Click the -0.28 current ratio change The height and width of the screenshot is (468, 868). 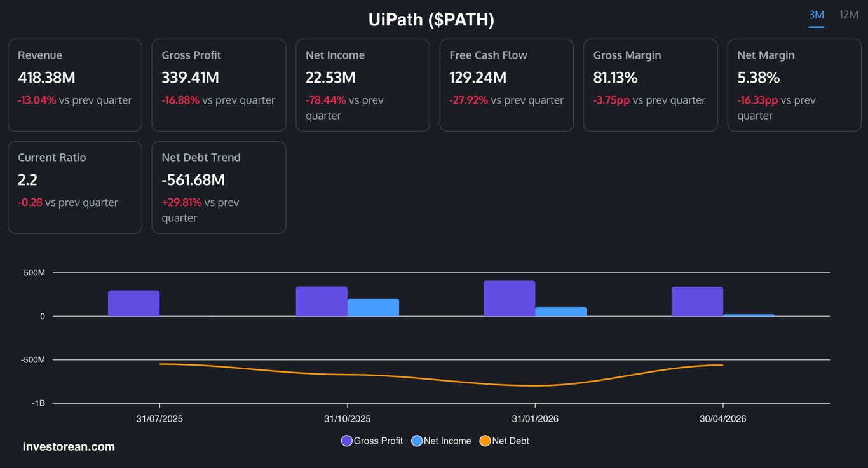tap(30, 202)
